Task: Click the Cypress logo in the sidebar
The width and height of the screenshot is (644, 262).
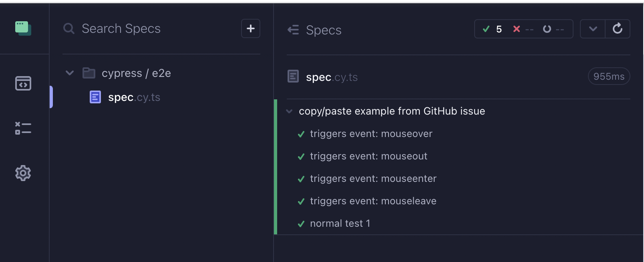Action: coord(23,28)
